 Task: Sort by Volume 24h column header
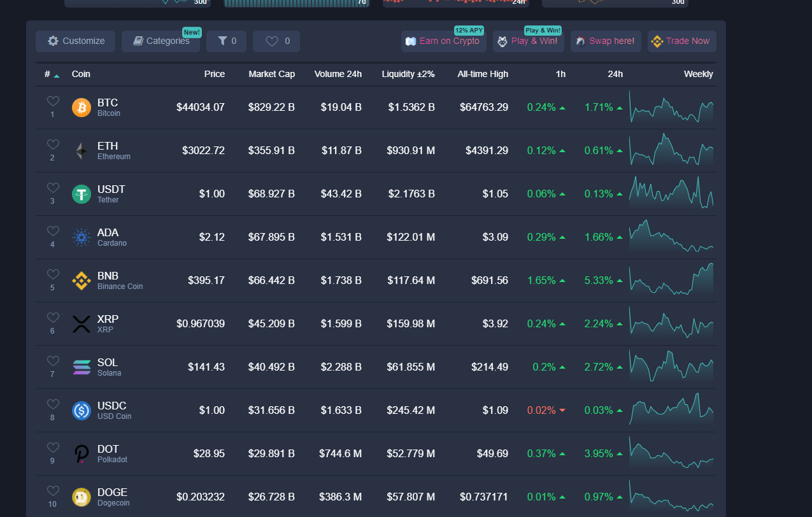[338, 74]
